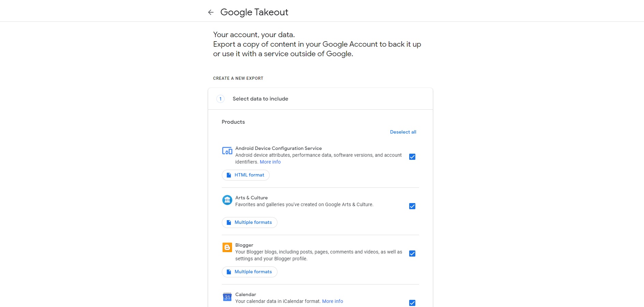Open HTML format options for Android service

coord(246,175)
